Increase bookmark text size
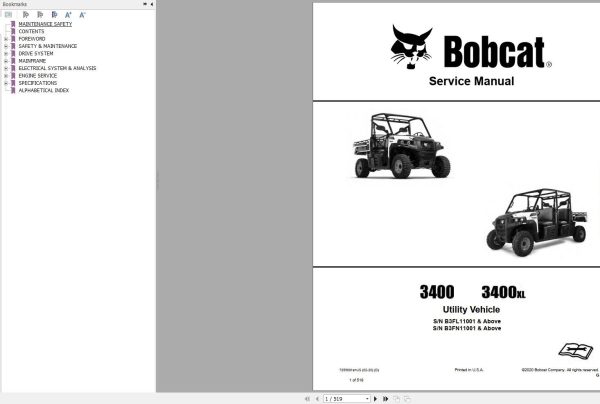The height and width of the screenshot is (404, 600). click(68, 15)
